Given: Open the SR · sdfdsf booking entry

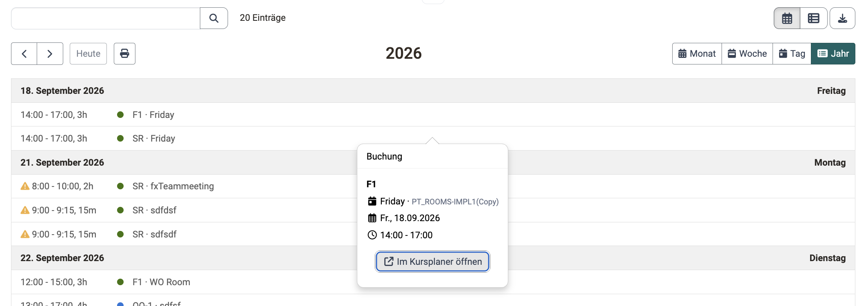Looking at the screenshot, I should pyautogui.click(x=154, y=210).
